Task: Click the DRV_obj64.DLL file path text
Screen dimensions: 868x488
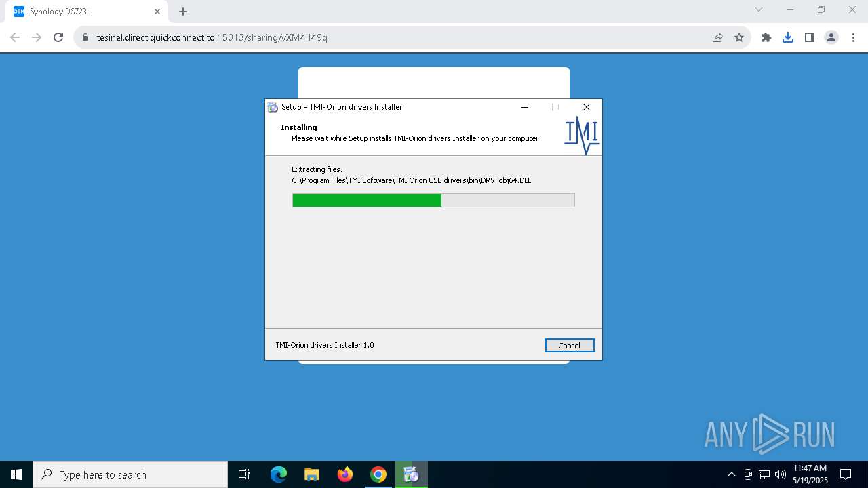Action: 412,180
